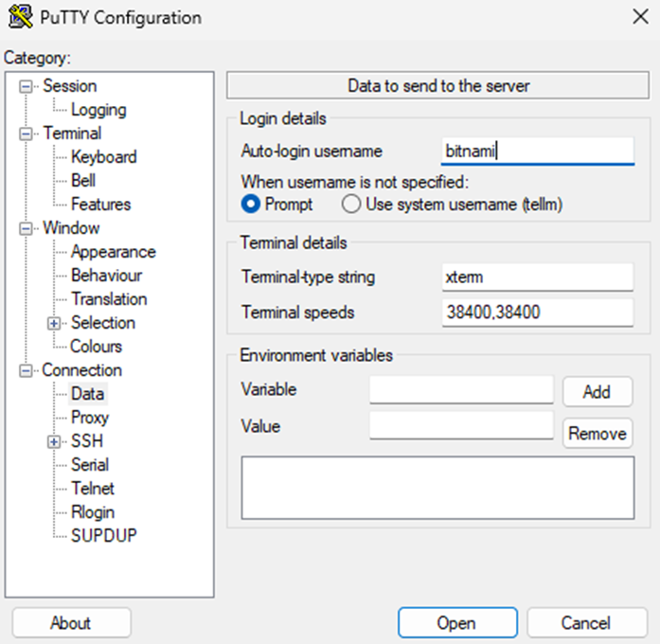Open the Terminal category

tap(72, 134)
